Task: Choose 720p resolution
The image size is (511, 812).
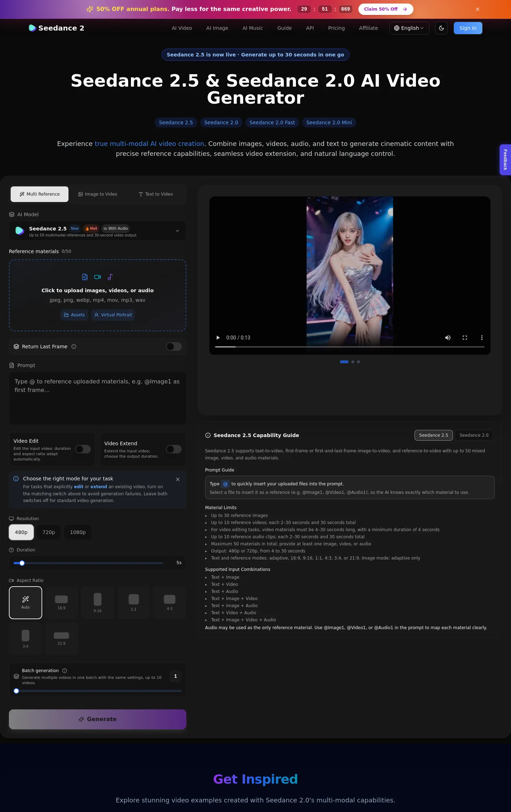Action: point(49,532)
